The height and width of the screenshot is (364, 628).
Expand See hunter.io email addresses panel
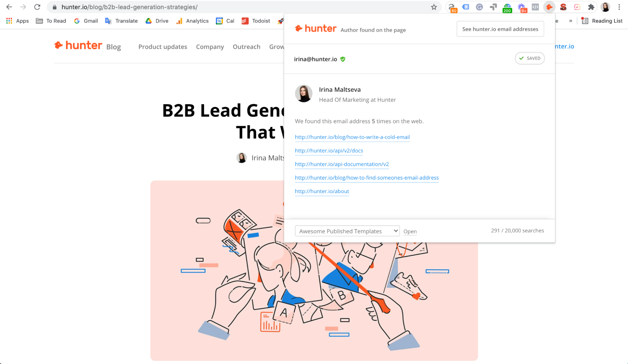pyautogui.click(x=500, y=29)
